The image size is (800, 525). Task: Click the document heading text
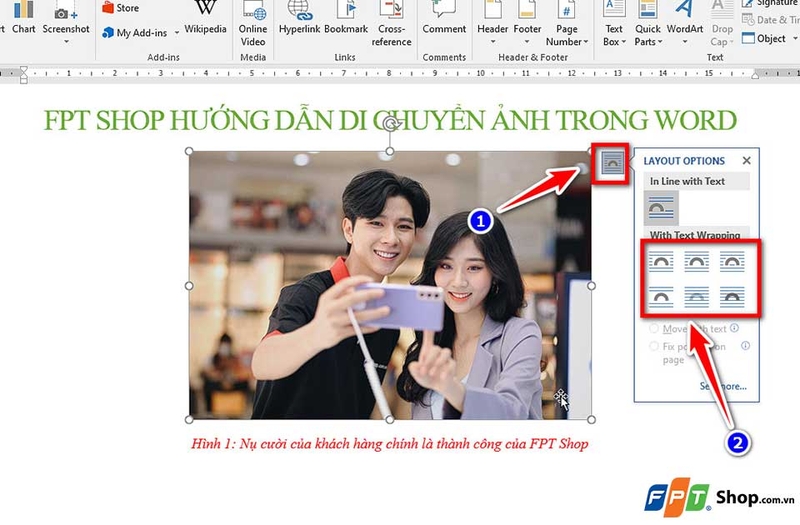tap(390, 120)
